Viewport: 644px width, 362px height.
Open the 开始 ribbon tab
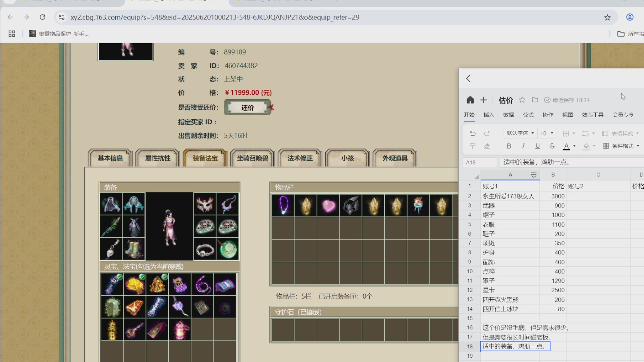point(469,115)
